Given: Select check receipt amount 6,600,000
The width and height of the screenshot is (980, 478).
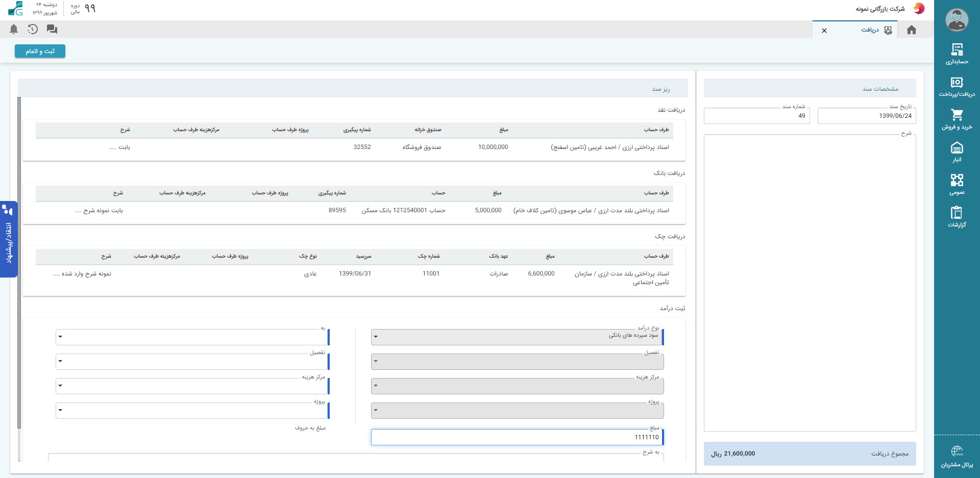Looking at the screenshot, I should coord(541,273).
